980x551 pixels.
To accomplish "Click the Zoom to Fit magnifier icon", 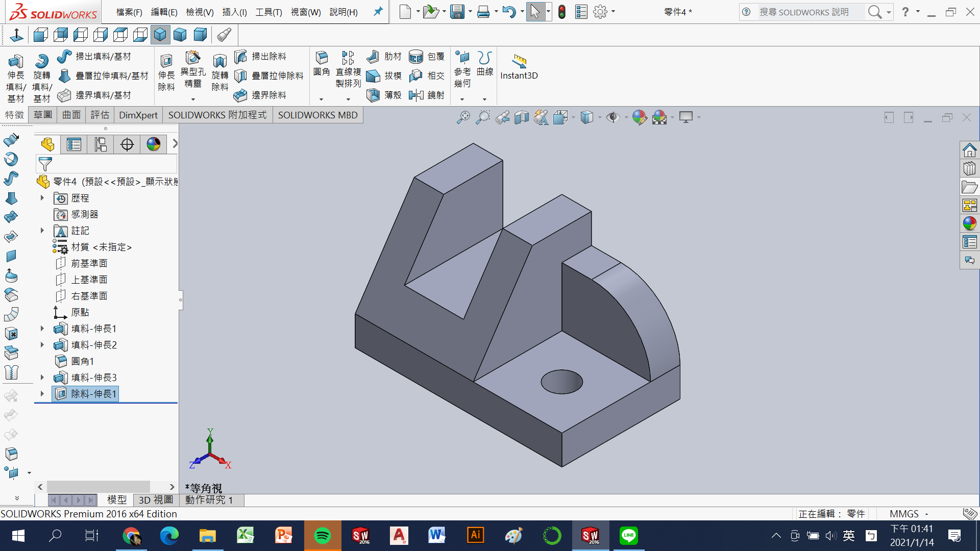I will [463, 118].
